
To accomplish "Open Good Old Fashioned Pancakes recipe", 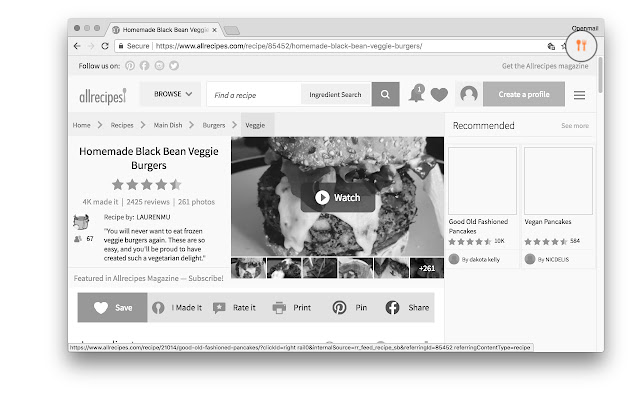I will click(x=478, y=226).
